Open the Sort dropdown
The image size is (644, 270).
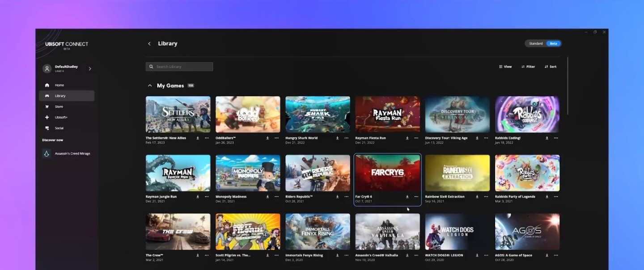pyautogui.click(x=551, y=67)
